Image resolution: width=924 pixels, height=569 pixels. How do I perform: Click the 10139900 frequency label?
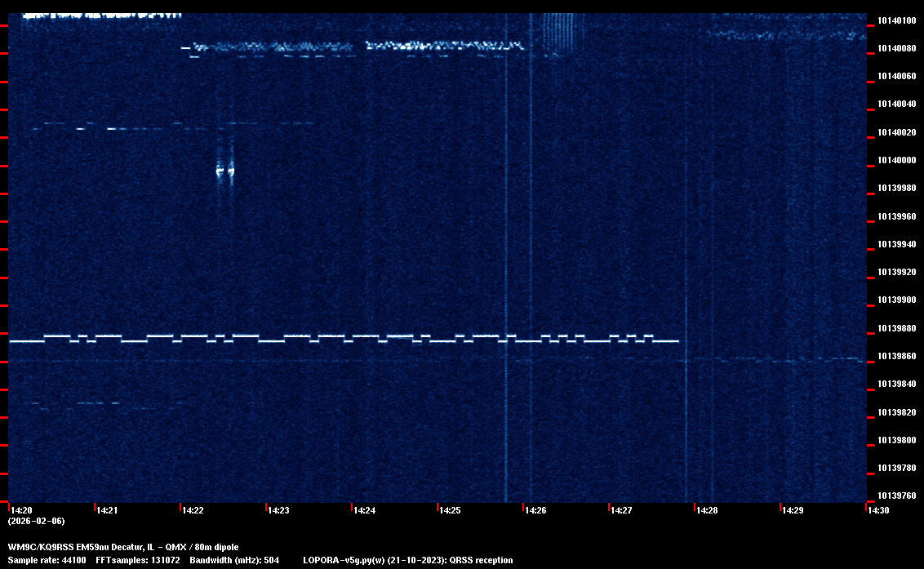tap(896, 300)
